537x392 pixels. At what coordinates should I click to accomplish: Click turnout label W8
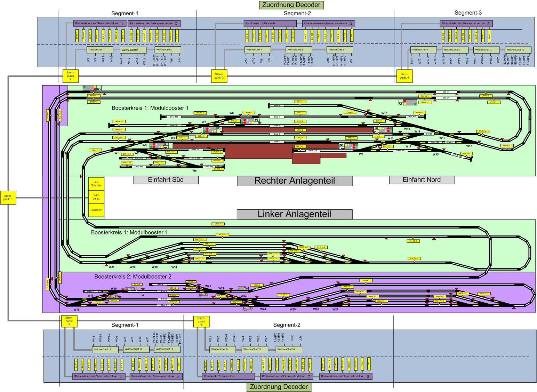[232, 113]
